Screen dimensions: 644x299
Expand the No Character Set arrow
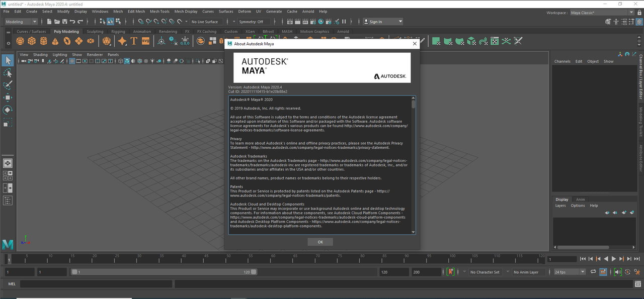pos(464,271)
